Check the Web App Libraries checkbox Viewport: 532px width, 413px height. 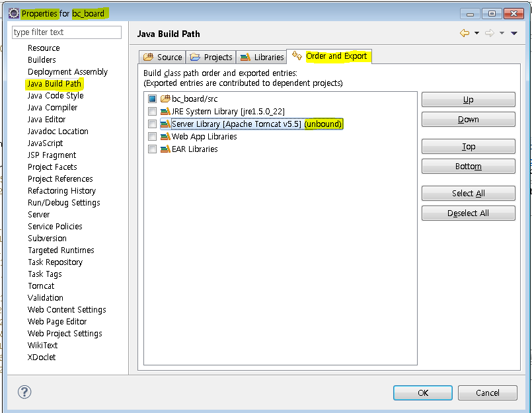pyautogui.click(x=153, y=137)
